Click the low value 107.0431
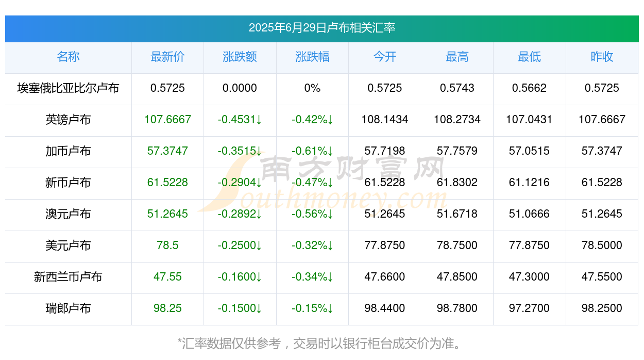644x360 pixels. 530,120
